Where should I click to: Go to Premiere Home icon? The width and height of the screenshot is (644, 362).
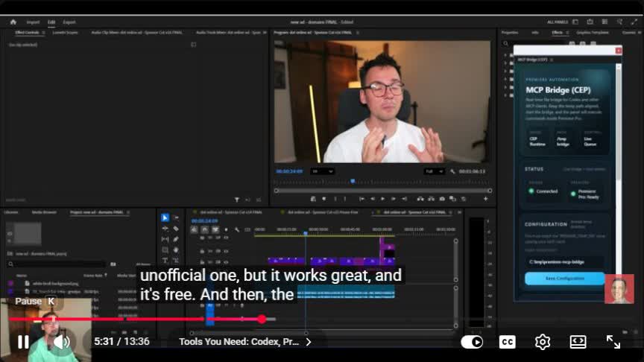pos(13,22)
